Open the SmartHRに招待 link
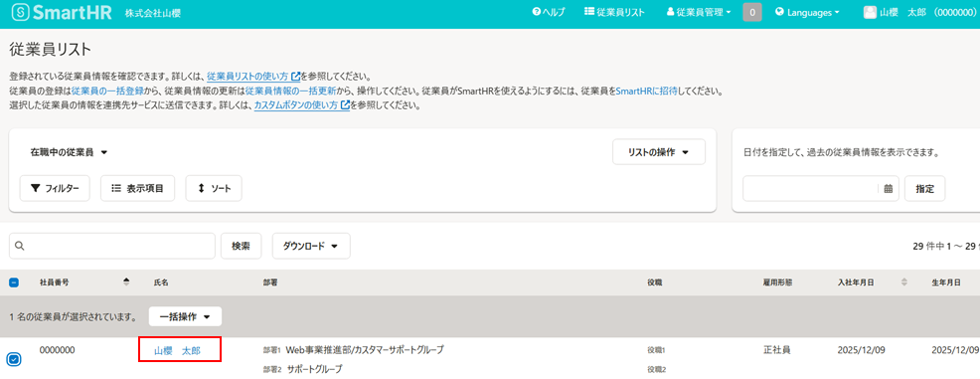Screen dimensions: 980x379 coord(647,92)
